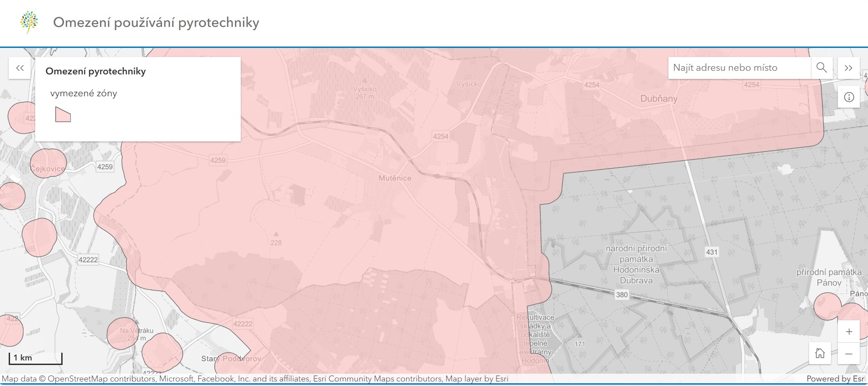
Task: Click the pink circular zone near Na Větráku
Action: 122,334
